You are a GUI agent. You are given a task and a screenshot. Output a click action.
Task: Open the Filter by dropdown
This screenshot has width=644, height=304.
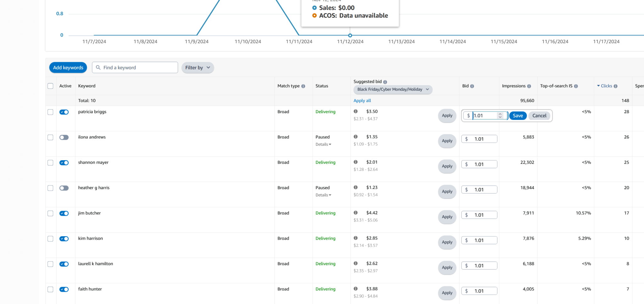pos(197,68)
